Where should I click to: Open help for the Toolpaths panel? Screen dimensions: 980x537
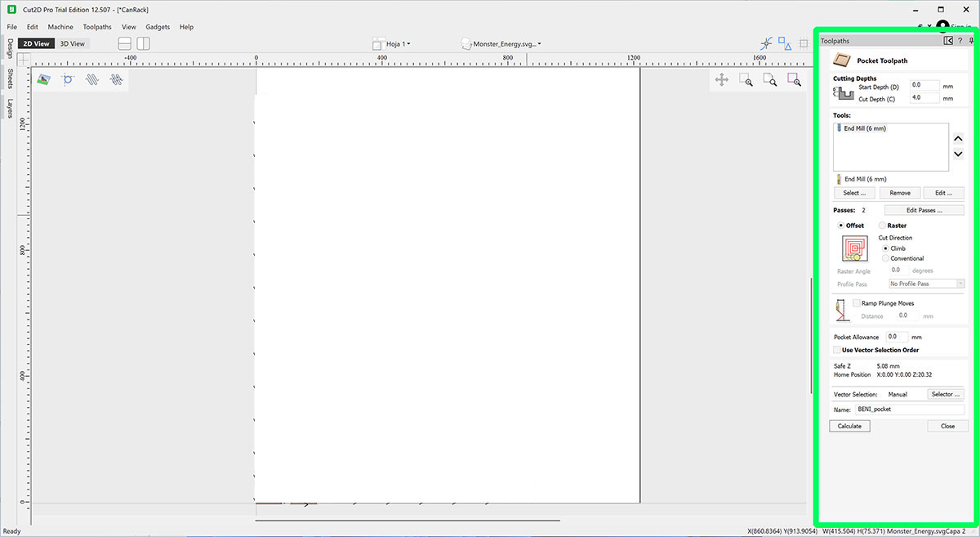coord(960,40)
